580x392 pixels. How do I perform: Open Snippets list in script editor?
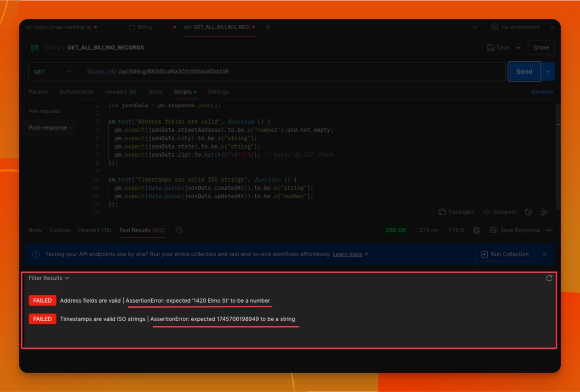click(x=500, y=212)
